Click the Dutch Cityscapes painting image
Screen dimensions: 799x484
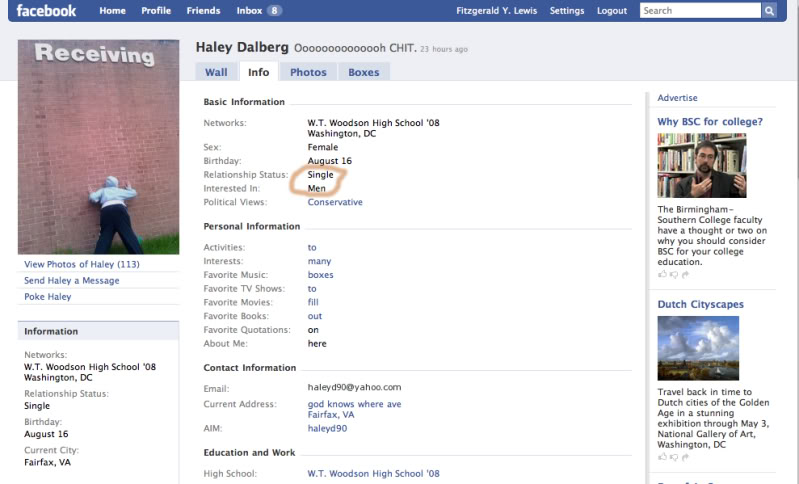tap(698, 348)
